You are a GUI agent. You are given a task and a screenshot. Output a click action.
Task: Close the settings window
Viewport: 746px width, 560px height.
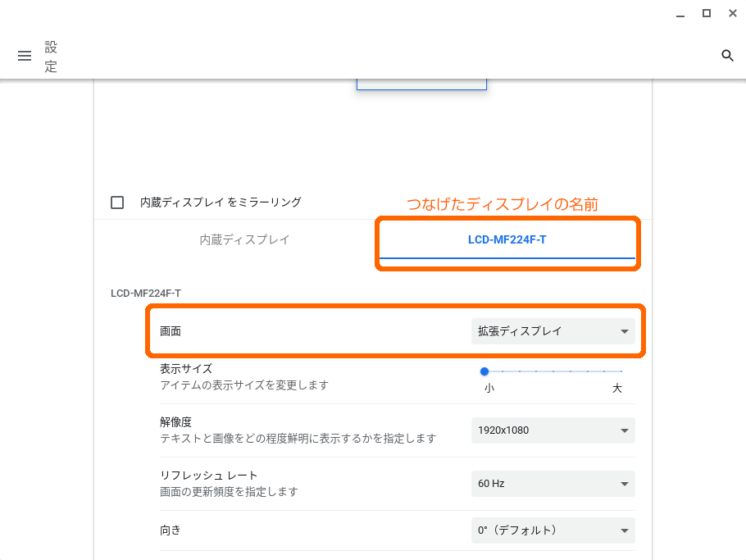tap(732, 14)
